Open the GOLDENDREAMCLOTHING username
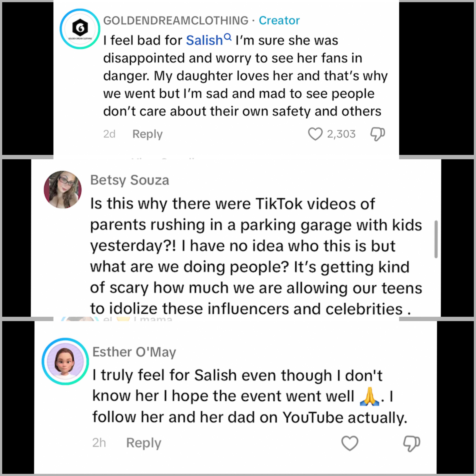 (x=176, y=20)
